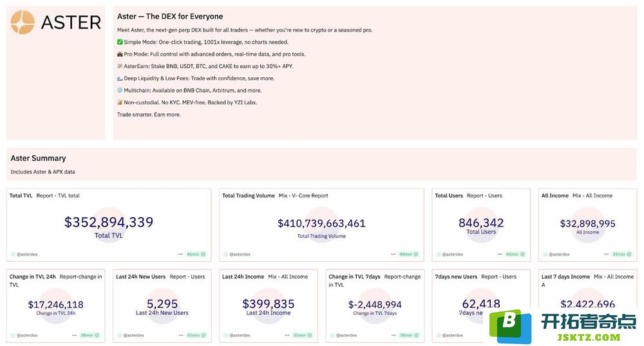The height and width of the screenshot is (346, 644).
Task: Open the three-dot menu on Change in TVL 24h card
Action: pyautogui.click(x=74, y=335)
